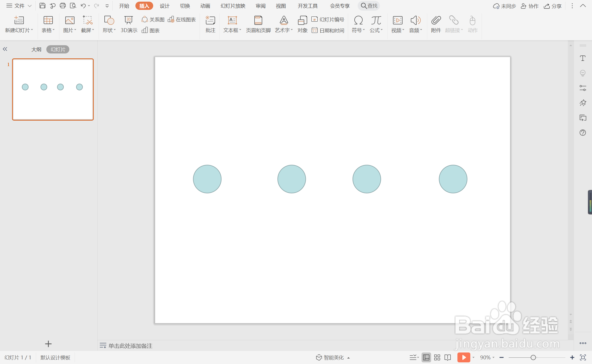Expand the 90% zoom level dropdown

click(487, 357)
